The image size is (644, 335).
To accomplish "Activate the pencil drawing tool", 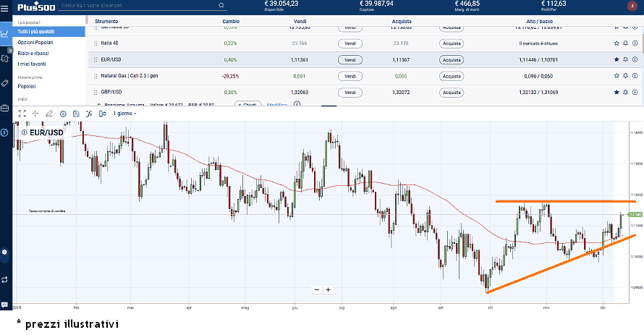I will [x=49, y=114].
